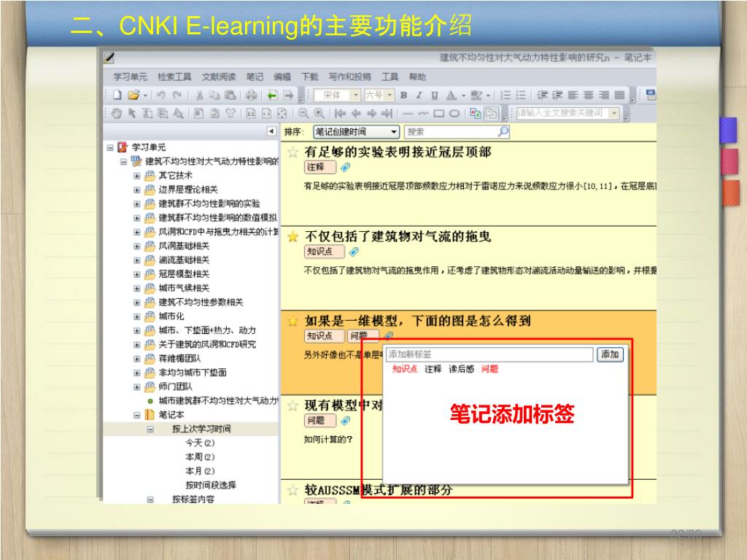Open the 笔记 menu
747x560 pixels.
click(x=255, y=77)
